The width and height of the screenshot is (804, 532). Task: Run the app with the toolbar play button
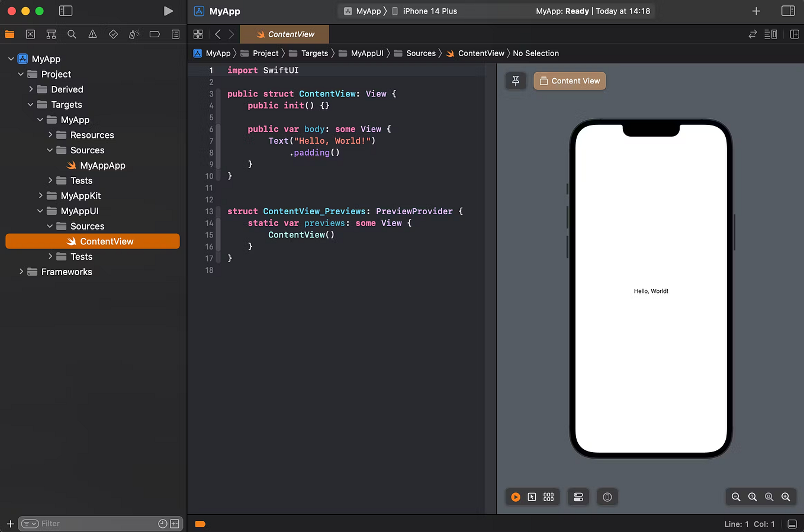(168, 10)
